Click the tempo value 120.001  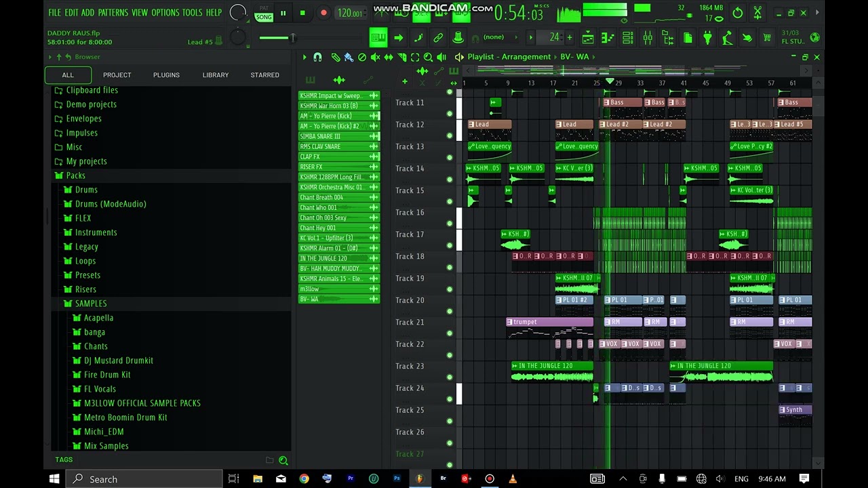[349, 13]
